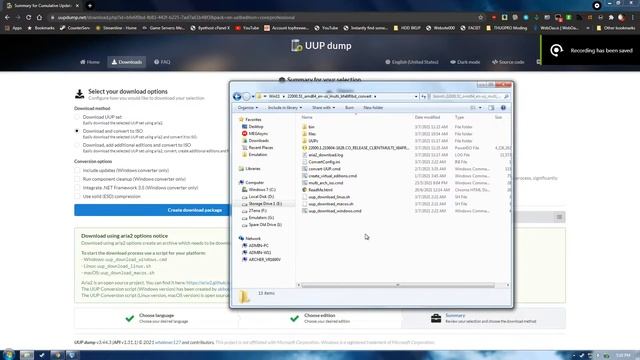Go to browser home page
Image resolution: width=640 pixels, height=360 pixels.
(39, 18)
